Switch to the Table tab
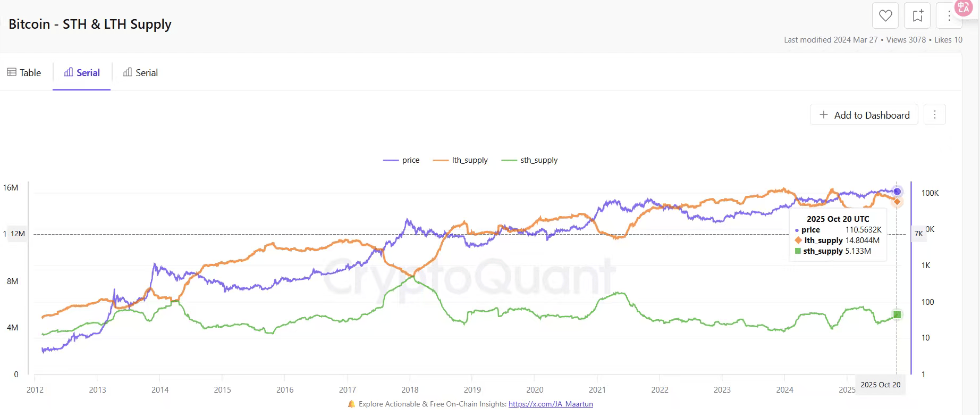Image resolution: width=980 pixels, height=415 pixels. click(x=24, y=73)
